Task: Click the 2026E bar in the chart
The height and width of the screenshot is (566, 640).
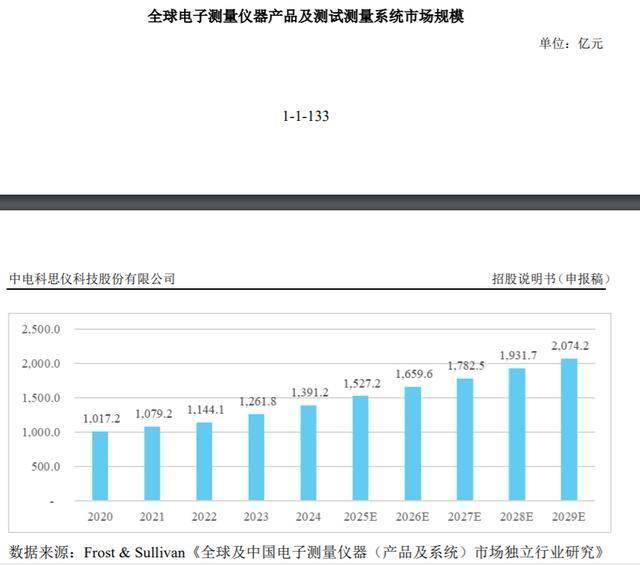Action: click(413, 444)
